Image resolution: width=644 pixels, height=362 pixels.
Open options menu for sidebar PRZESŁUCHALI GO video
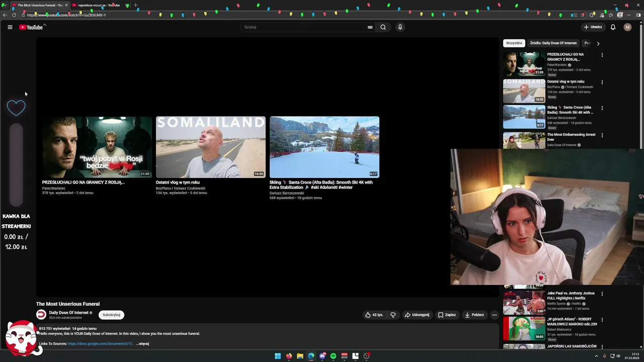(x=602, y=55)
